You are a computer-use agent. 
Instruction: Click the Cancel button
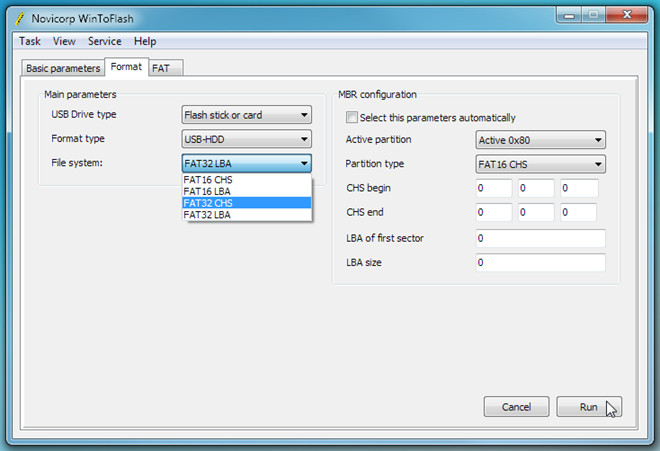pos(516,407)
